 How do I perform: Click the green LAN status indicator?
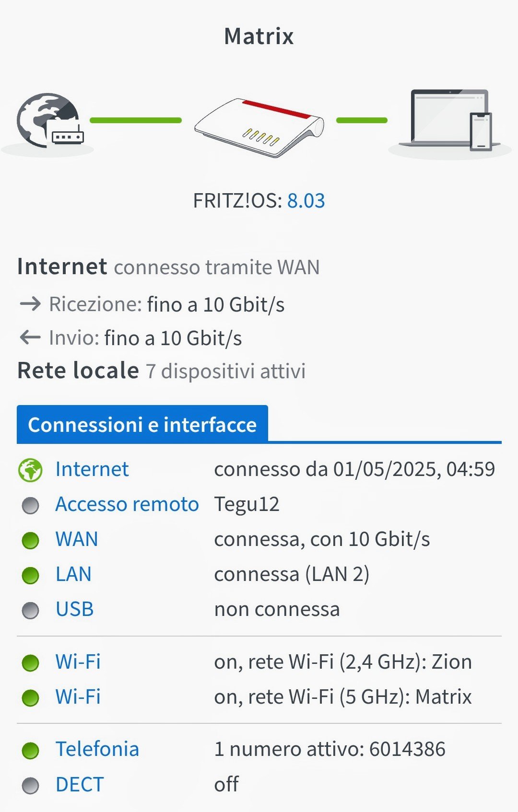[30, 575]
